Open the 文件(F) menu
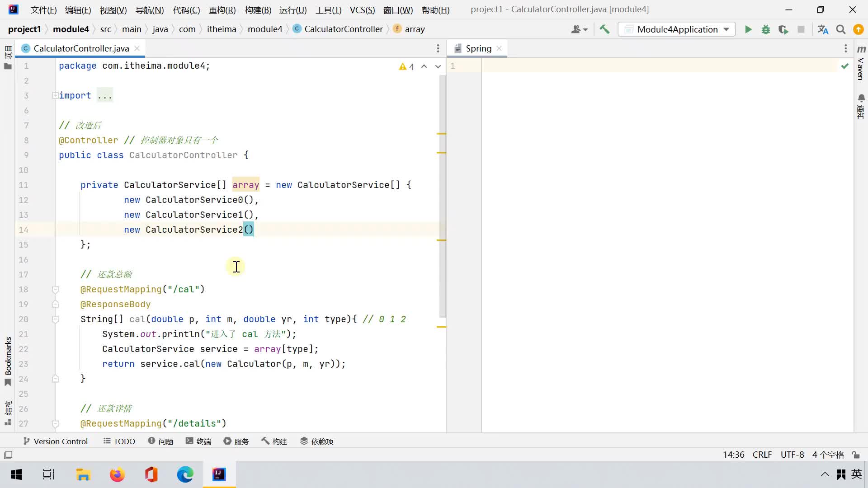 (44, 10)
